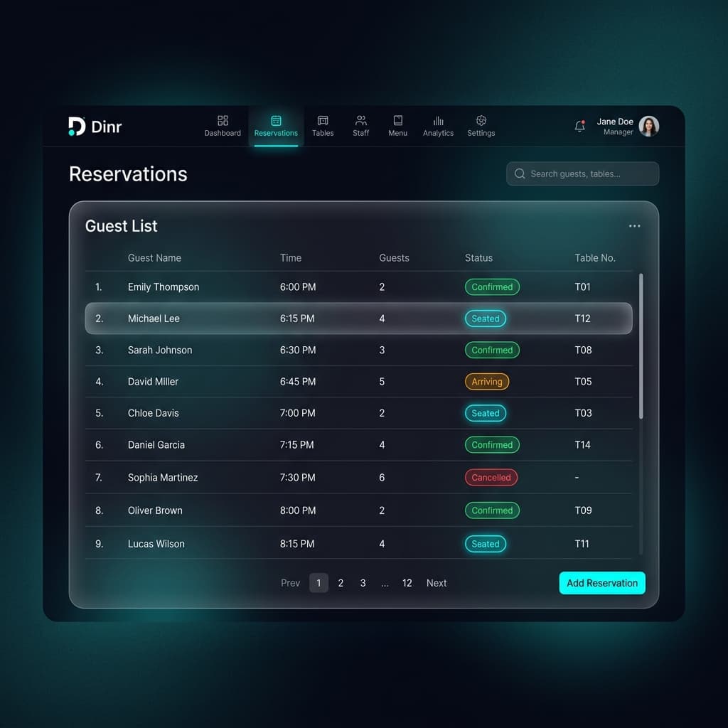728x728 pixels.
Task: Click the Add Reservation button
Action: [x=602, y=583]
